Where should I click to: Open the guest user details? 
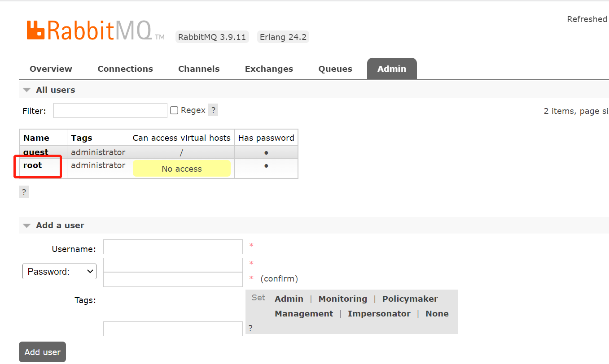pyautogui.click(x=36, y=152)
